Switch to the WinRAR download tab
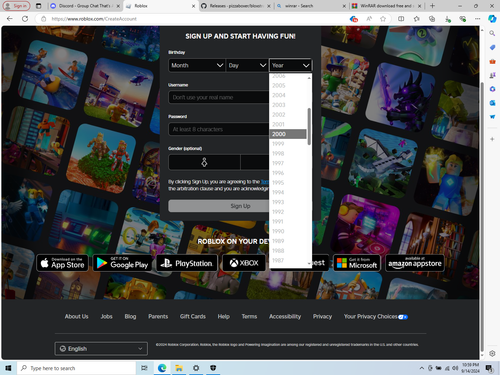Viewport: 500px width, 375px height. (x=386, y=6)
